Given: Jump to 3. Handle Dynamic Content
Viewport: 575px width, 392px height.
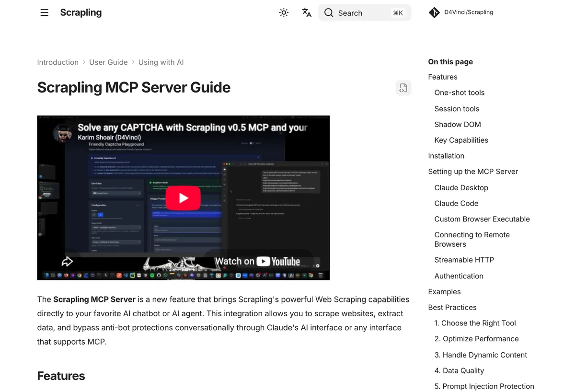Looking at the screenshot, I should (x=481, y=355).
